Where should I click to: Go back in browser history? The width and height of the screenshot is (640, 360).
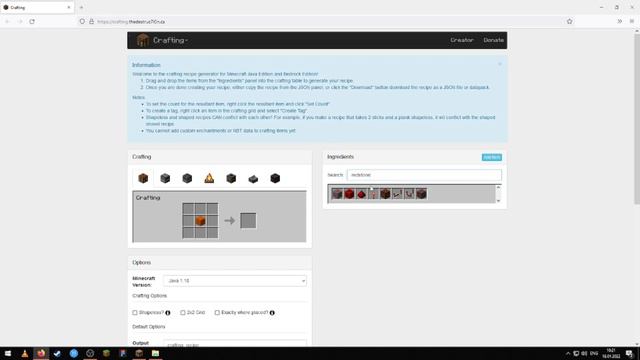tap(7, 22)
